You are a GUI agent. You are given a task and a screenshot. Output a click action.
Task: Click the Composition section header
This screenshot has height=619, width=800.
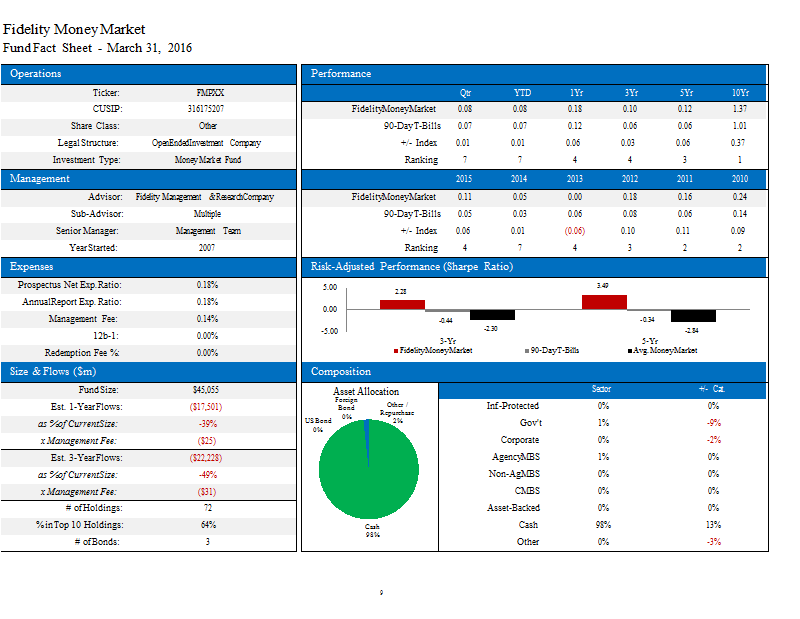(x=534, y=372)
